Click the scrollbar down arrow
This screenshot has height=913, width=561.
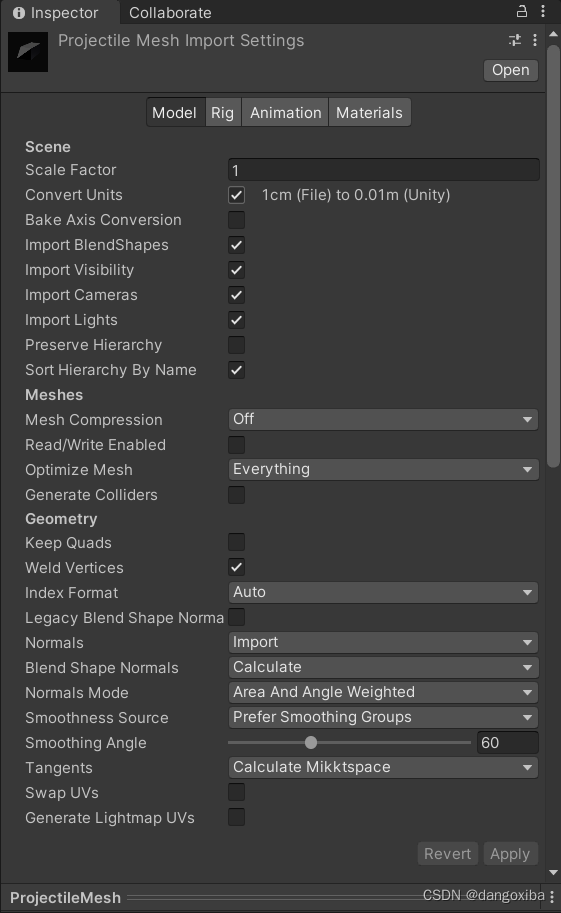coord(553,872)
